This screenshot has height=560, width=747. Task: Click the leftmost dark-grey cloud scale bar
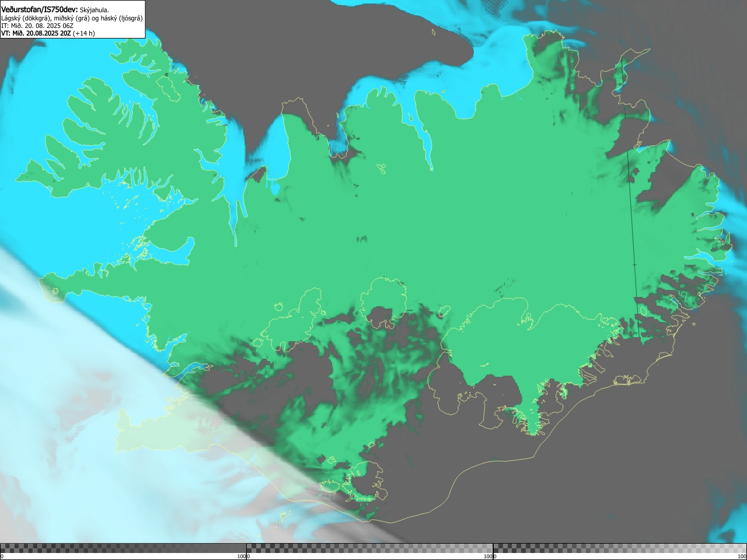[123, 548]
